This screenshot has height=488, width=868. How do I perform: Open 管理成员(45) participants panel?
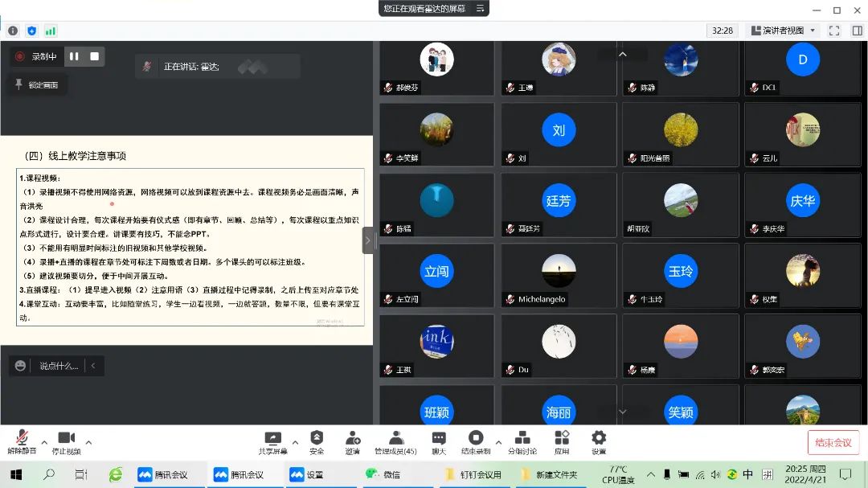click(395, 441)
